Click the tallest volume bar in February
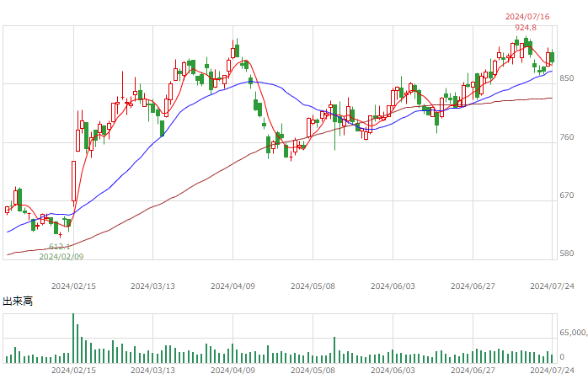Screen dimensions: 588x379 73,338
